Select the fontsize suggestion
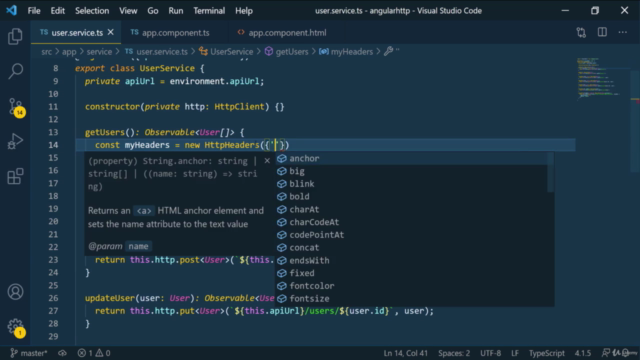 411,298
